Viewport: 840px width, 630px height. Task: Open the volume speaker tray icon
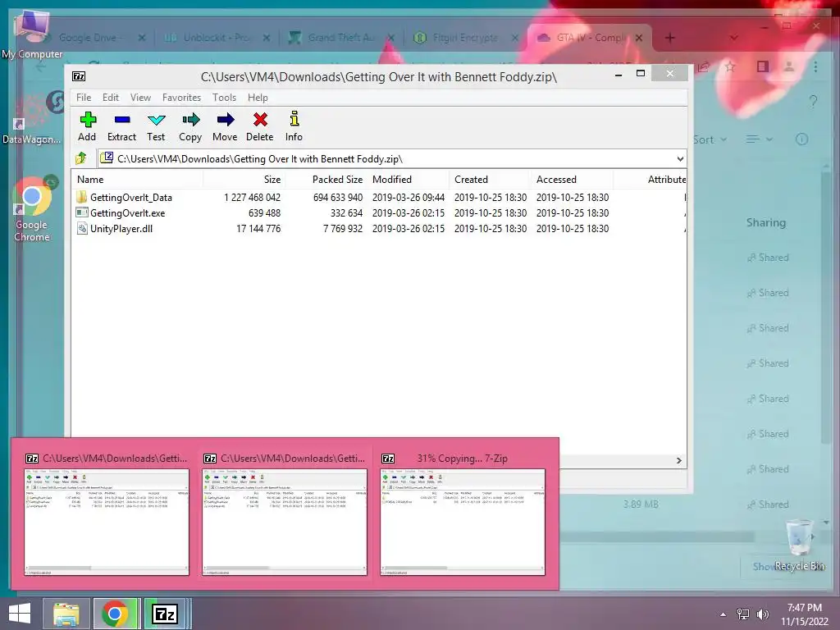pos(762,614)
